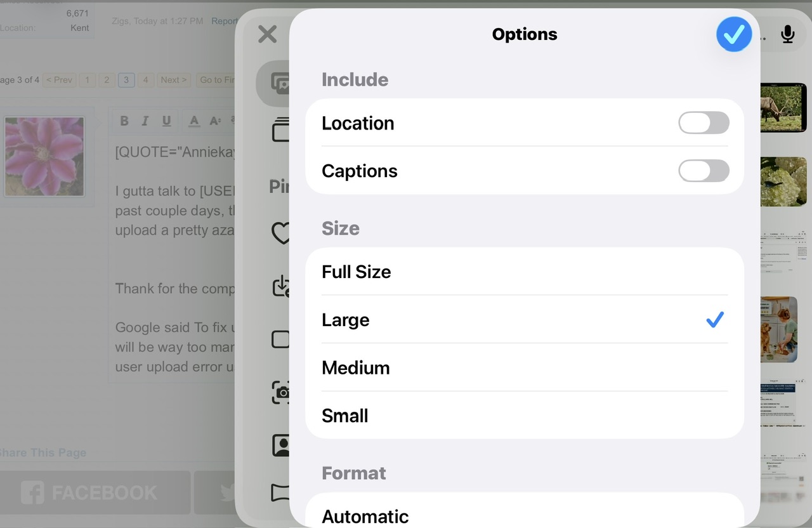Enable the Location include toggle

[x=704, y=123]
